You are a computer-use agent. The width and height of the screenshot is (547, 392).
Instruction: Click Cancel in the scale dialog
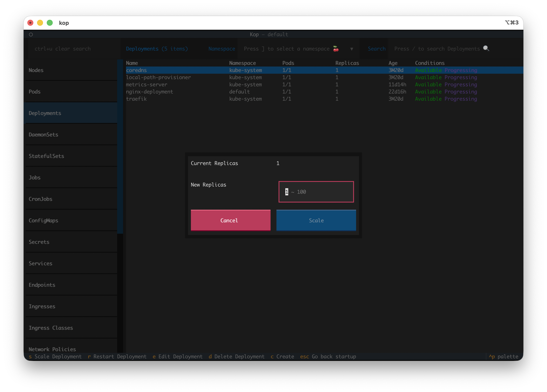pyautogui.click(x=231, y=220)
